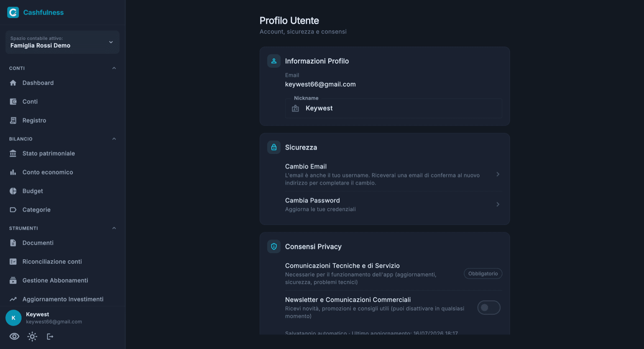Click the Obbligatorio badge
This screenshot has height=349, width=644.
[483, 274]
